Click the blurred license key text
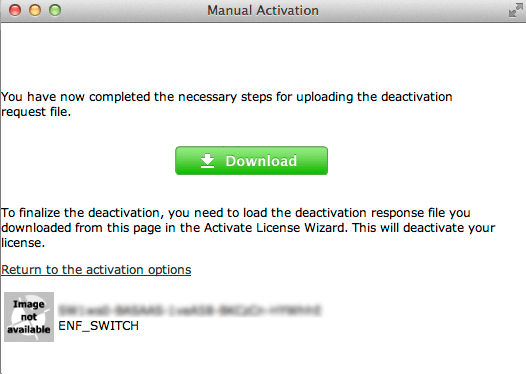The image size is (526, 374). pyautogui.click(x=190, y=310)
